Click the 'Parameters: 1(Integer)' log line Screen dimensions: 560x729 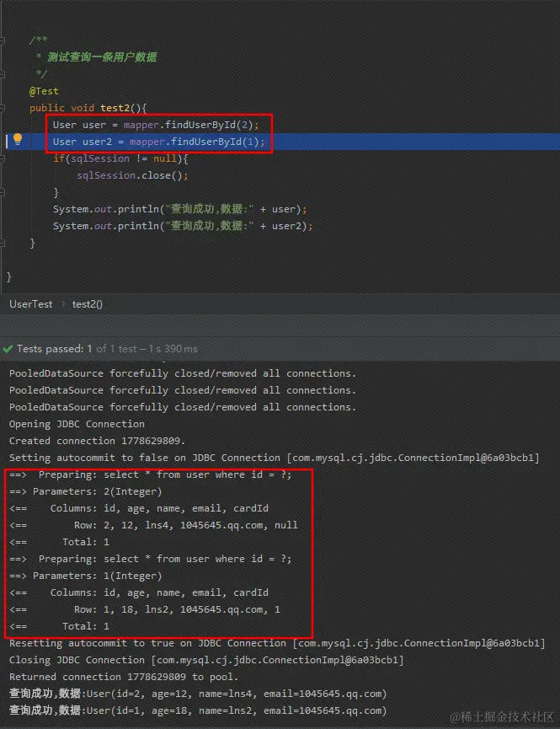tap(86, 576)
